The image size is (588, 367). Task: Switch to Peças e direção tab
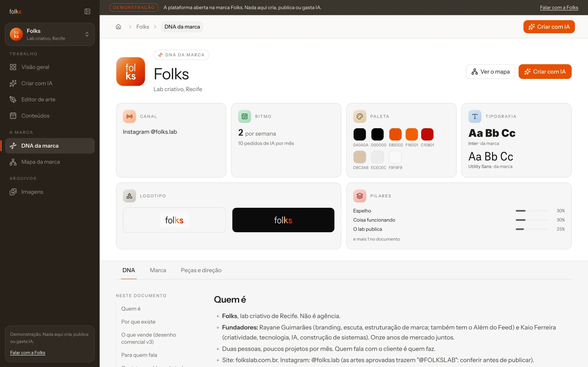point(201,270)
